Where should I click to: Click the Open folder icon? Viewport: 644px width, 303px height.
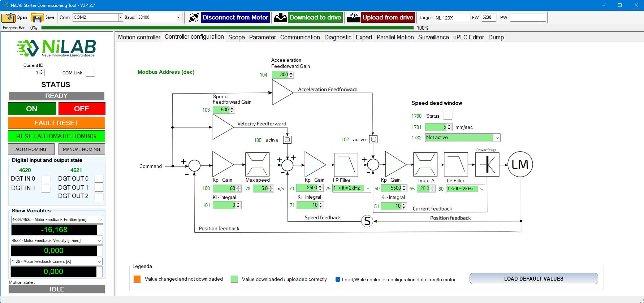(8, 17)
